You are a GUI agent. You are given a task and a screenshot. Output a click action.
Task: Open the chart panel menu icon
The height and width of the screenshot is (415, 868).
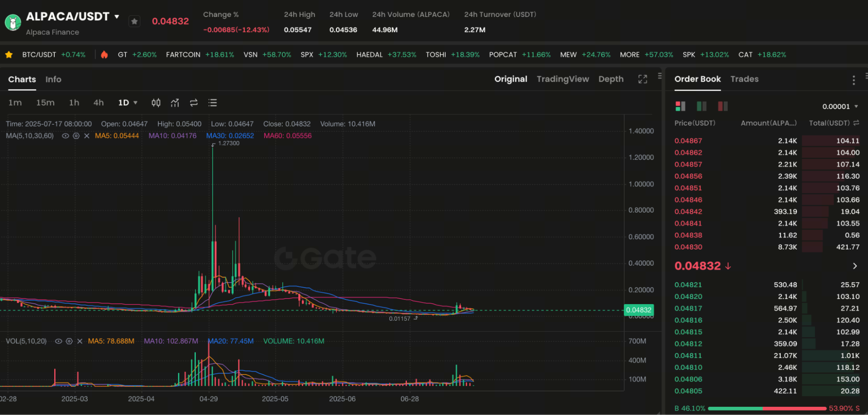pos(660,76)
